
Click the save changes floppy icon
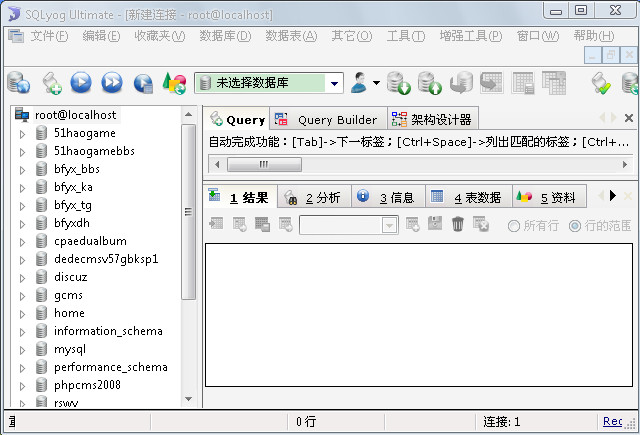tap(435, 225)
